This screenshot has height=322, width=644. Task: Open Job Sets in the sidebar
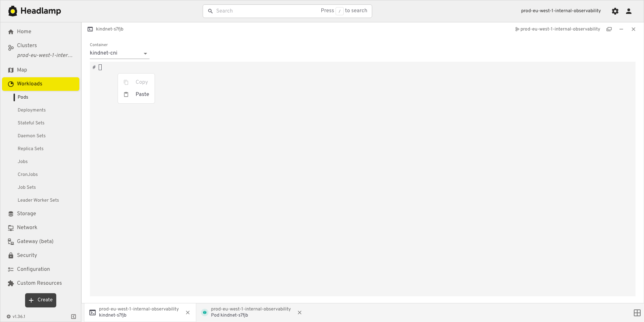(27, 187)
